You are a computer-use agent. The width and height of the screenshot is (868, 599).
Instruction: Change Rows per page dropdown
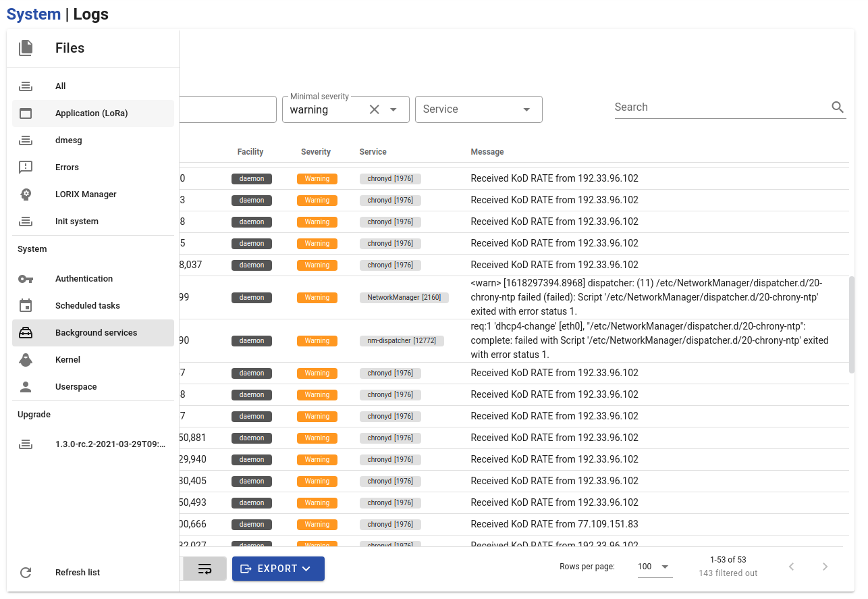[x=655, y=567]
